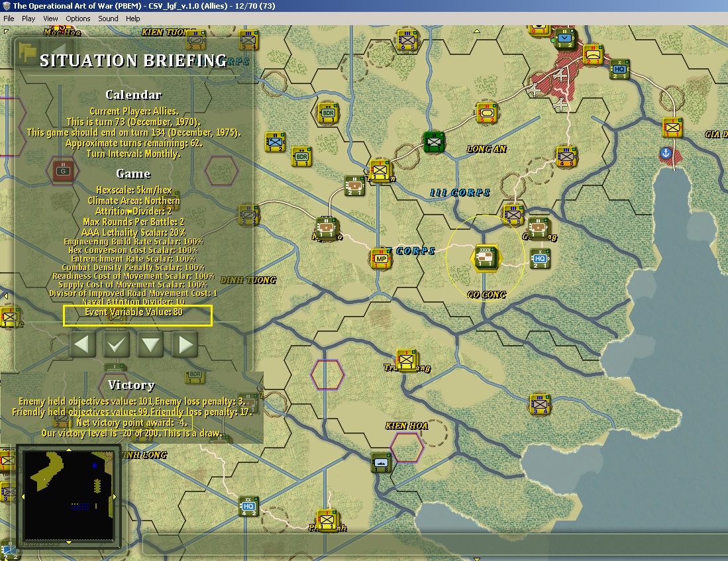728x561 pixels.
Task: Select the blue-symbol infantry unit marked 1 2
Action: [x=276, y=142]
